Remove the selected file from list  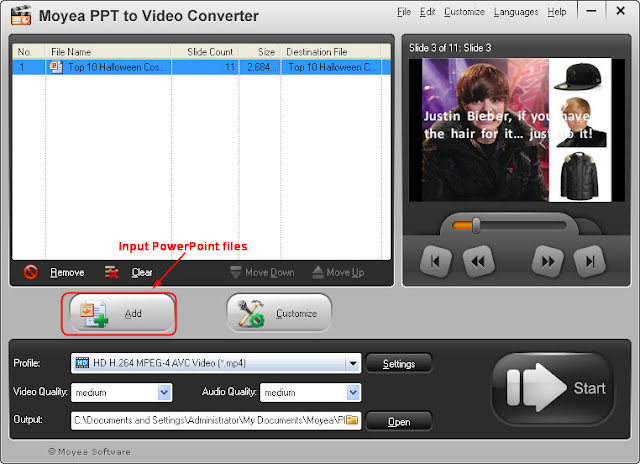point(67,272)
